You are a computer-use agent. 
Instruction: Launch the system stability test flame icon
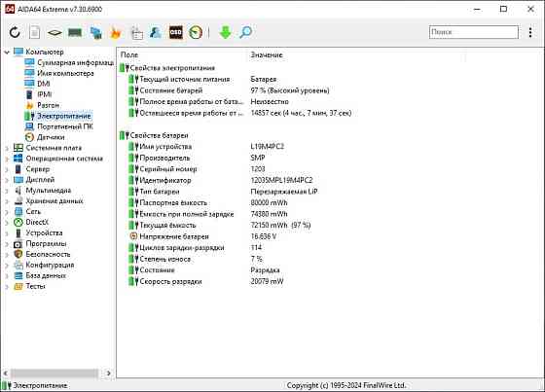[116, 33]
